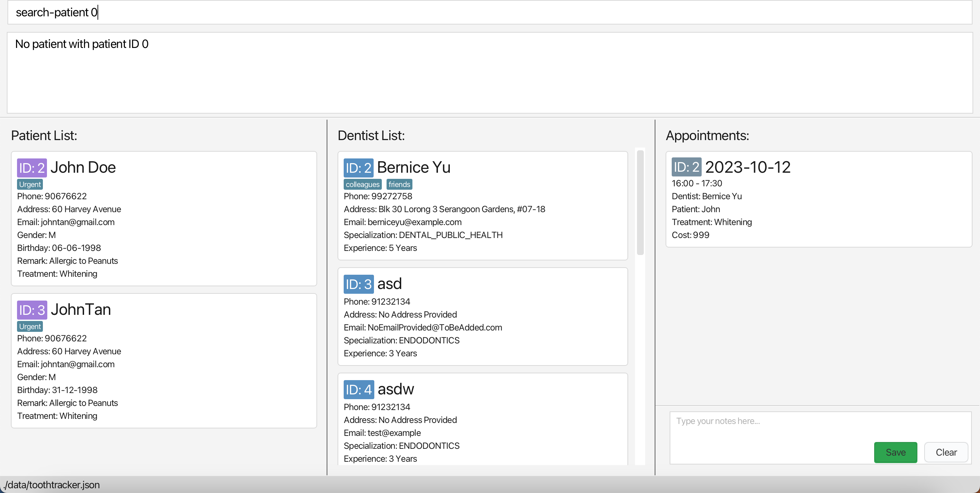Click dentist asd's ID: 3 badge
Viewport: 980px width, 493px height.
358,284
